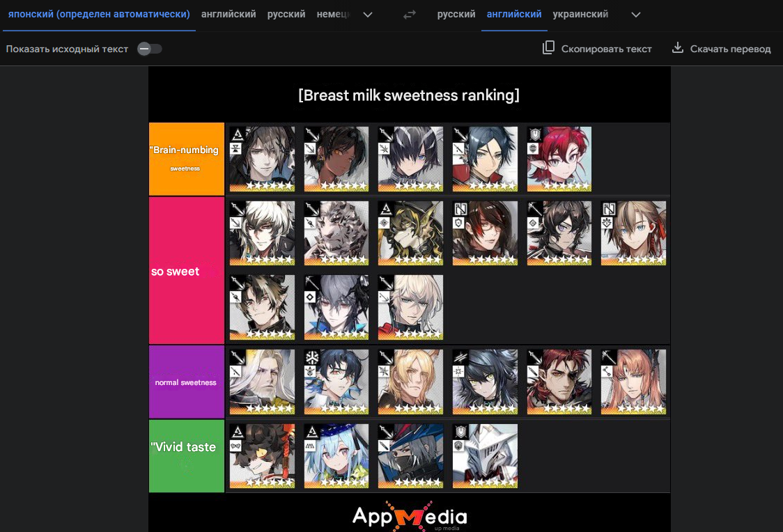The width and height of the screenshot is (783, 532).
Task: Click the Скачать перевод label
Action: point(730,49)
